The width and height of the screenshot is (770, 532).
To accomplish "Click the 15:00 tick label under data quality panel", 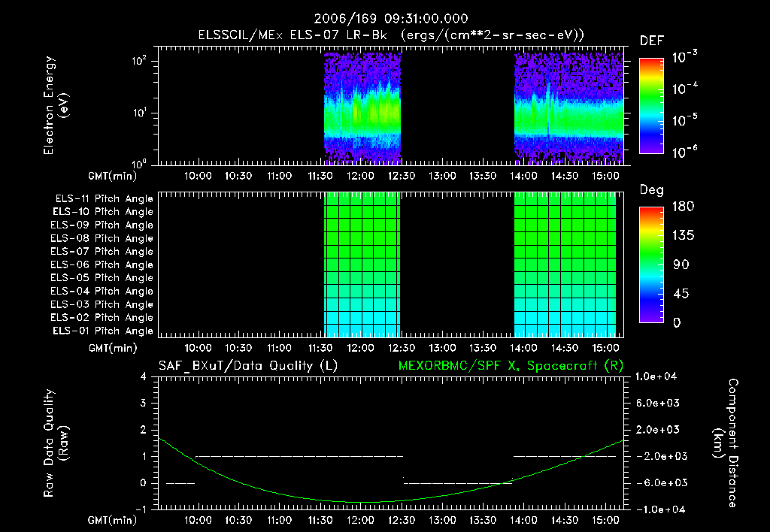I will pos(605,520).
